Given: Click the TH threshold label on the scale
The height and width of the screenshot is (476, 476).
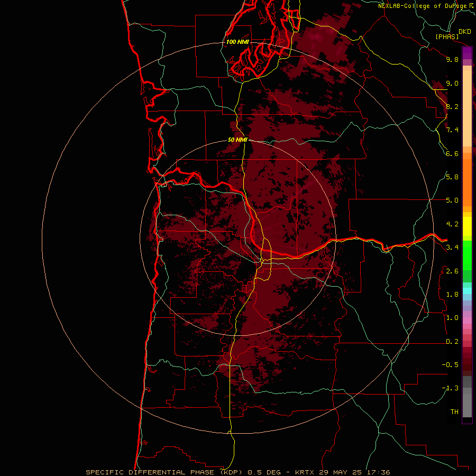Looking at the screenshot, I should coord(454,412).
